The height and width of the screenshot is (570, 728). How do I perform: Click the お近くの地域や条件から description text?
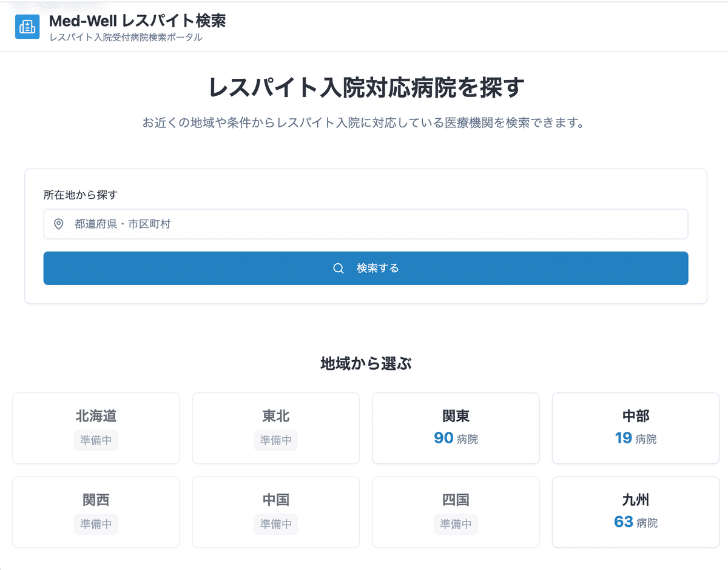[x=366, y=124]
